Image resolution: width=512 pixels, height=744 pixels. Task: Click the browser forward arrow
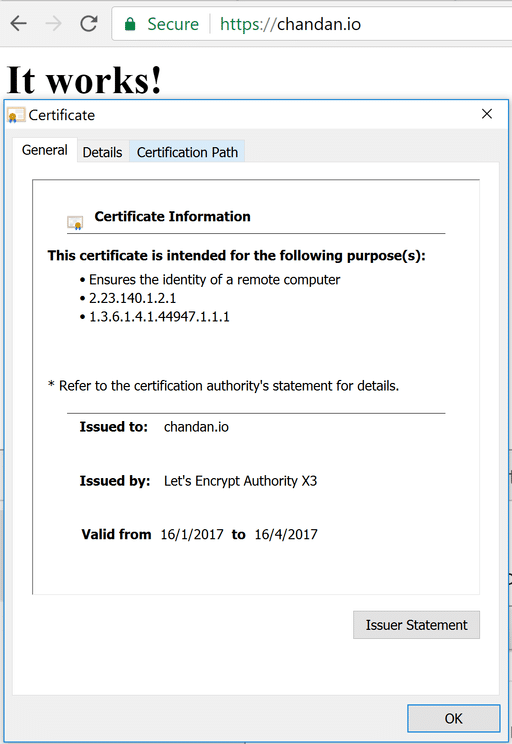tap(54, 23)
